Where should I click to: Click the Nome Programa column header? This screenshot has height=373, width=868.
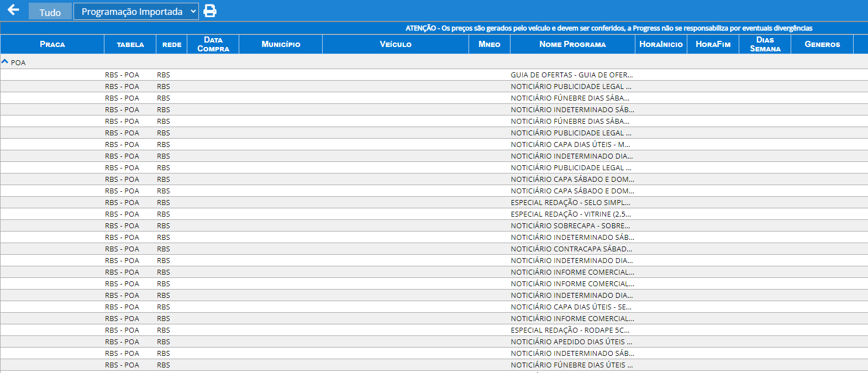572,44
